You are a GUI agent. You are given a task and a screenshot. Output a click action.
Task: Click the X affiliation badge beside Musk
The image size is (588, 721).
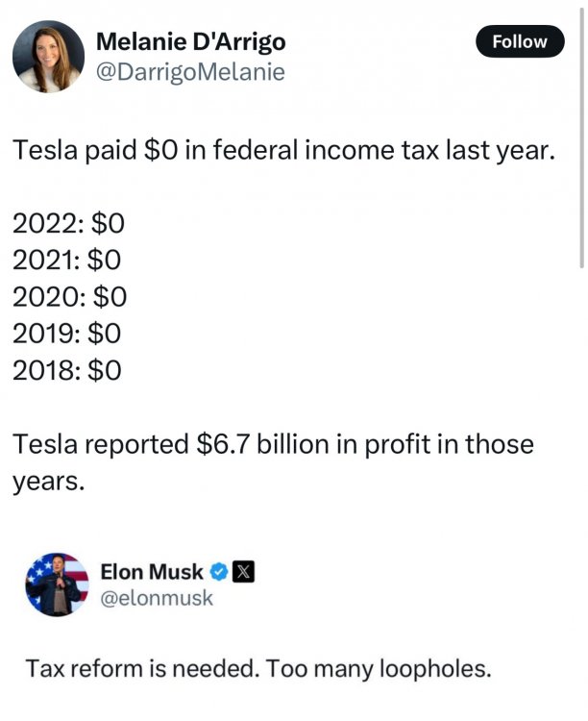[243, 572]
